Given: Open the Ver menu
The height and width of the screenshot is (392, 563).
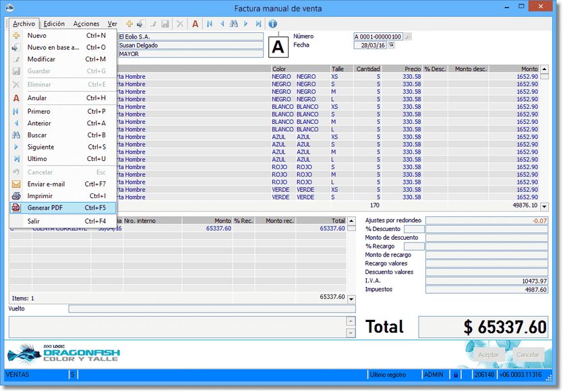Looking at the screenshot, I should point(113,24).
